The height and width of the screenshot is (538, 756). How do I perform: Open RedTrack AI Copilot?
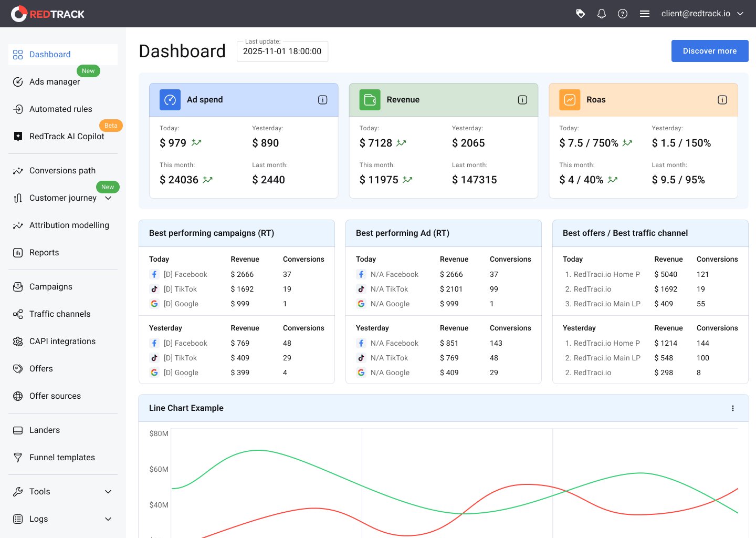point(63,137)
